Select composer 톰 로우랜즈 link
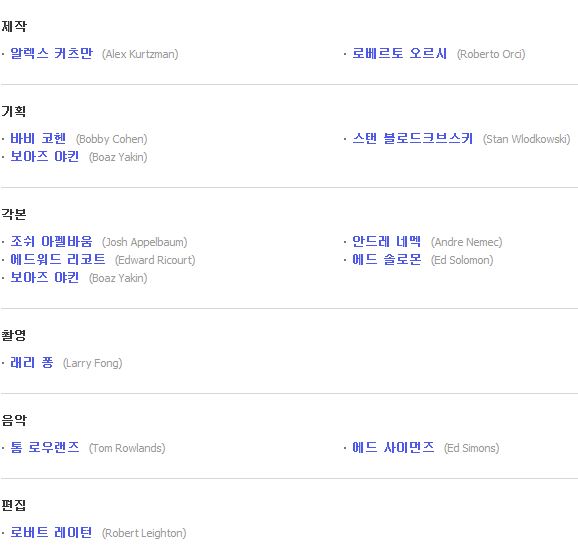The image size is (578, 557). coord(45,448)
